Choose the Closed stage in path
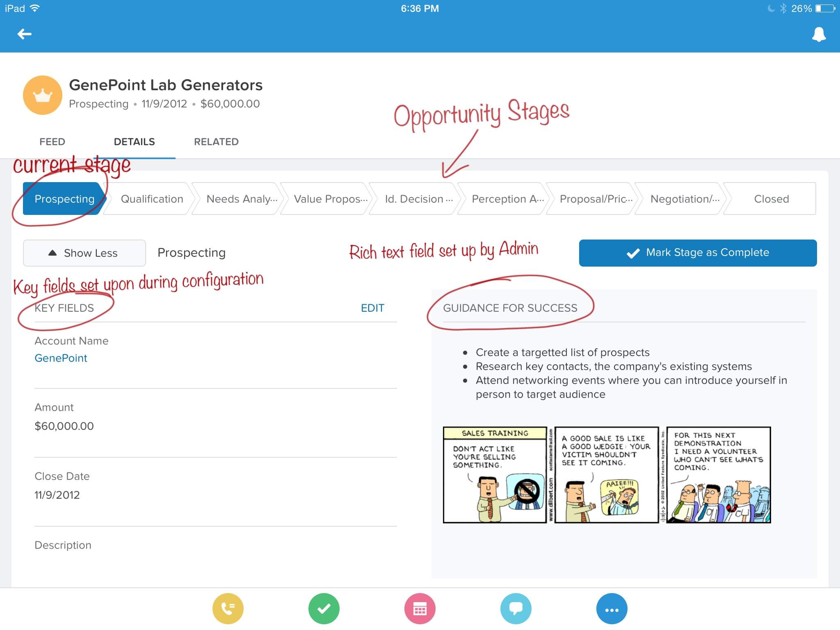 (x=771, y=199)
